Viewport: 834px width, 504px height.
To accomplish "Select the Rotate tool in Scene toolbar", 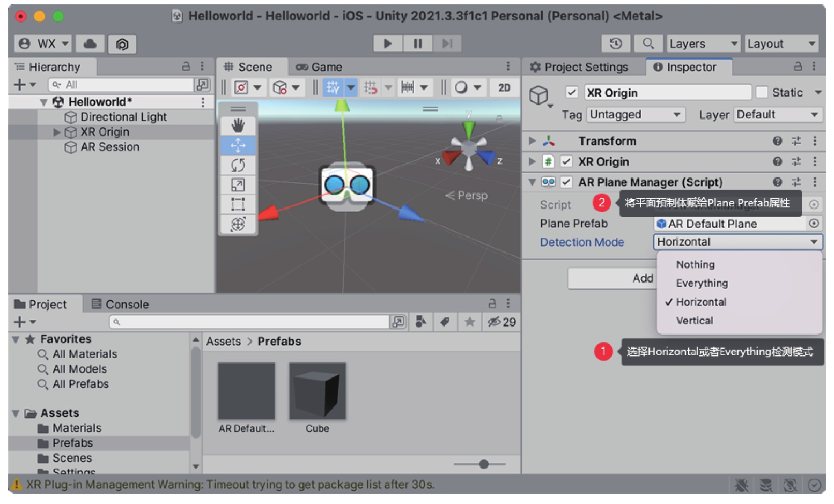I will coord(238,165).
